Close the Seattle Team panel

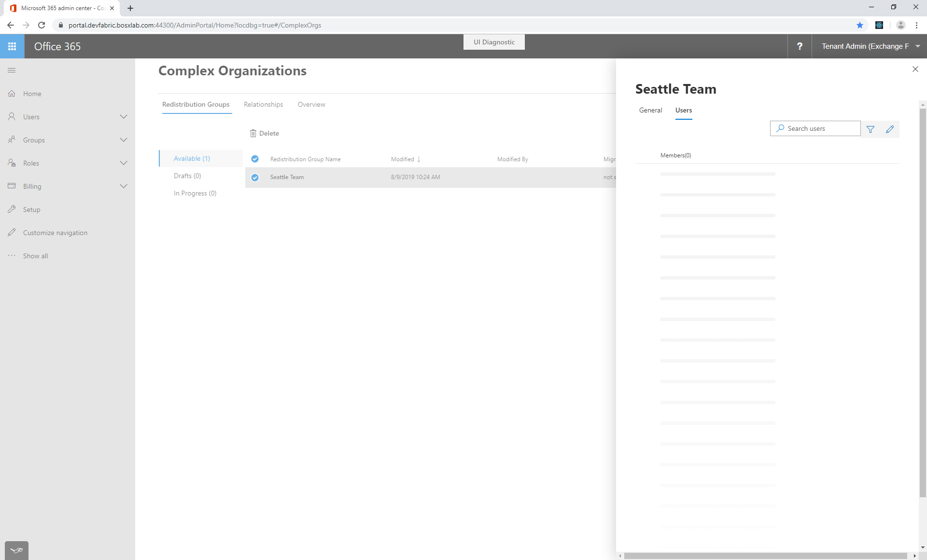tap(915, 69)
